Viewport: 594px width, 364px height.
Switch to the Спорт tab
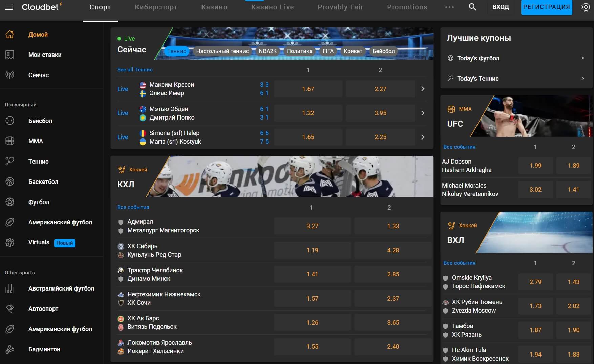[100, 7]
